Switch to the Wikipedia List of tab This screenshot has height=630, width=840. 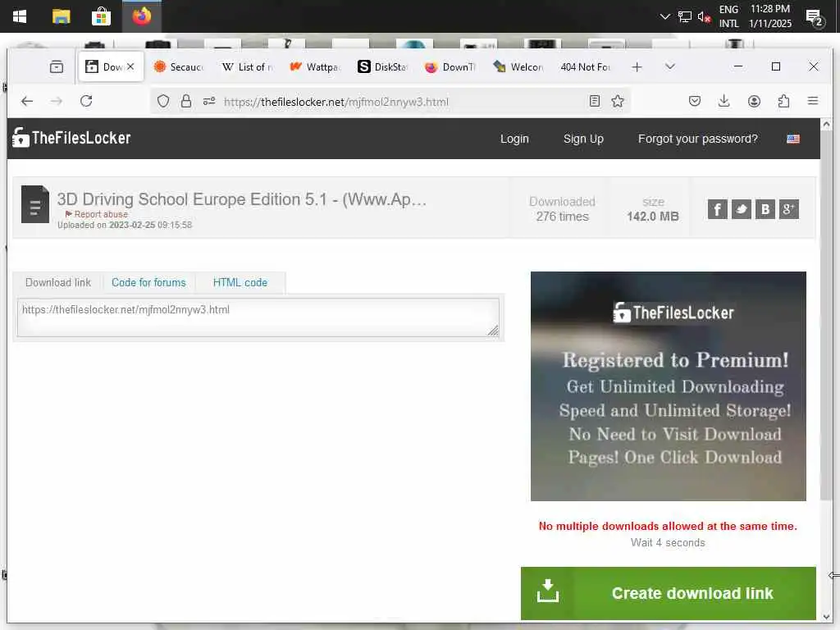[248, 67]
